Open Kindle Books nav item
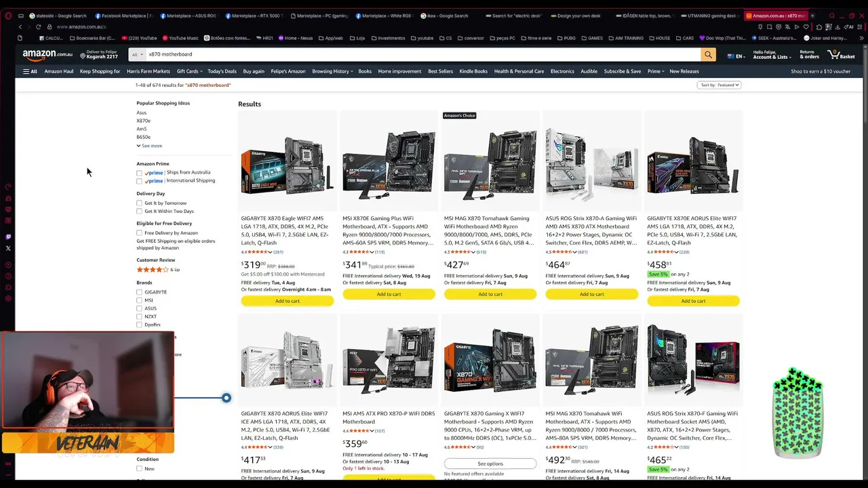This screenshot has width=868, height=488. tap(473, 71)
